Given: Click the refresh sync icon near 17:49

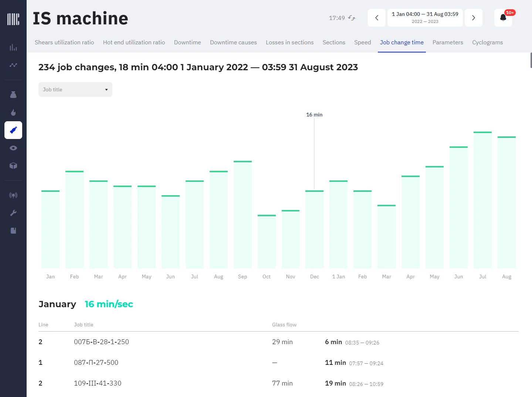Looking at the screenshot, I should tap(352, 18).
